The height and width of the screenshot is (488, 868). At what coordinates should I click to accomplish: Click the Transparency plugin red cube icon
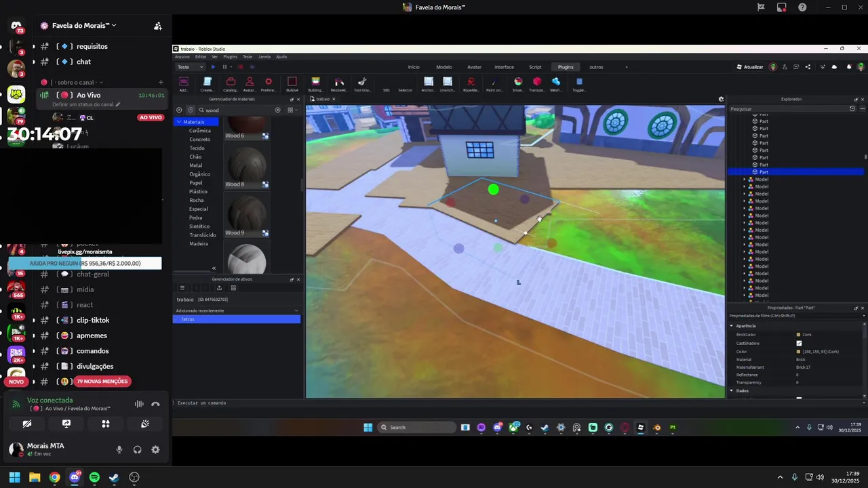click(x=537, y=82)
